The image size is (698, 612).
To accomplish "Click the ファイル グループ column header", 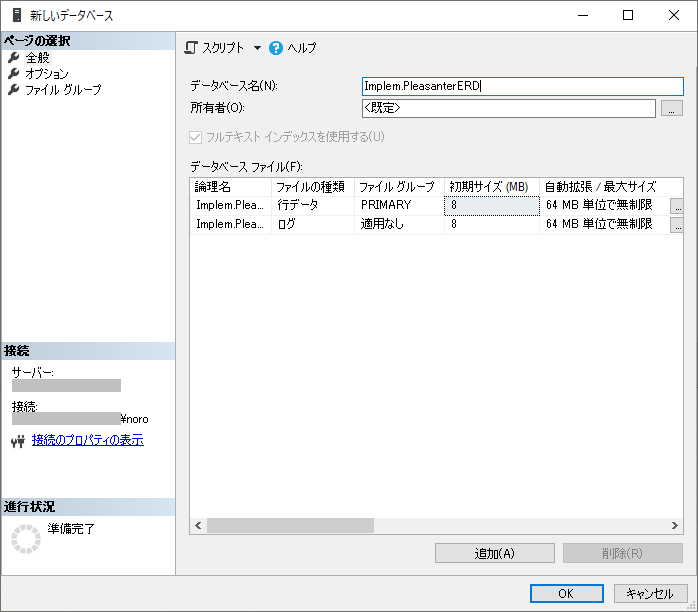I will 399,187.
